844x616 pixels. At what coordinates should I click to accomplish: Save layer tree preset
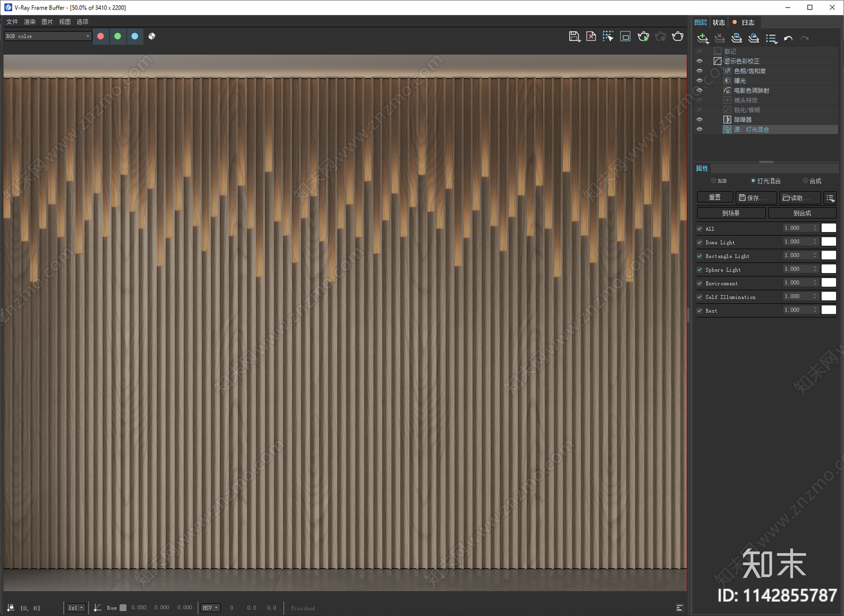[737, 38]
